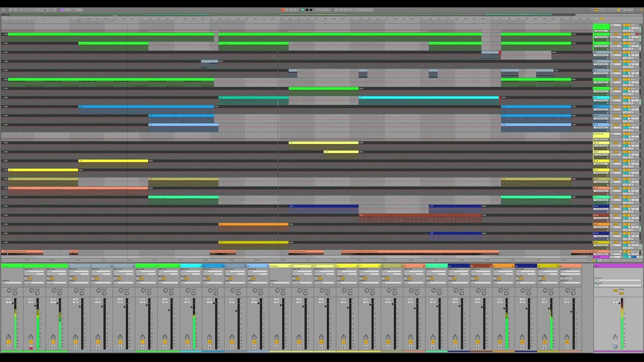Enable Draw Mode pencil icon

[593, 10]
